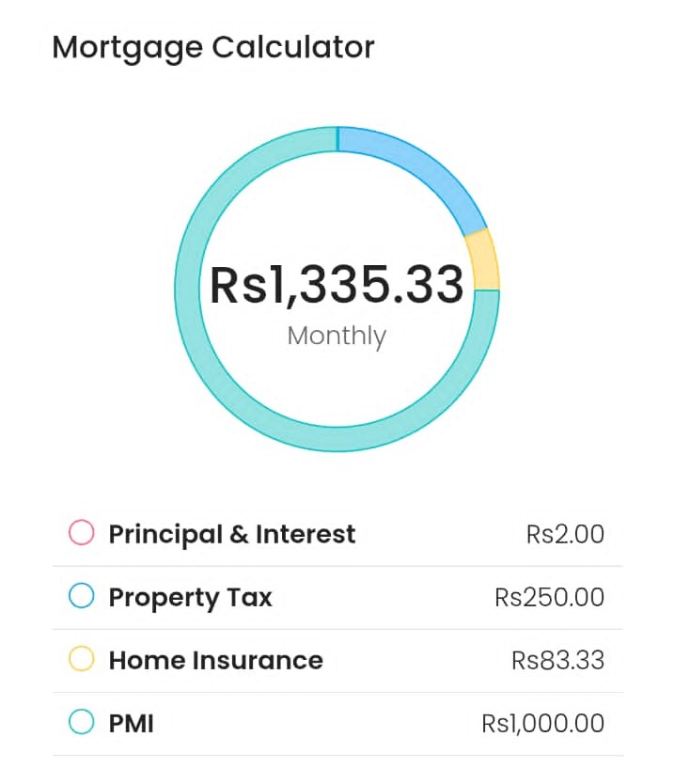Viewport: 674px width, 784px height.
Task: Click the Rs250.00 Property Tax value
Action: click(549, 597)
